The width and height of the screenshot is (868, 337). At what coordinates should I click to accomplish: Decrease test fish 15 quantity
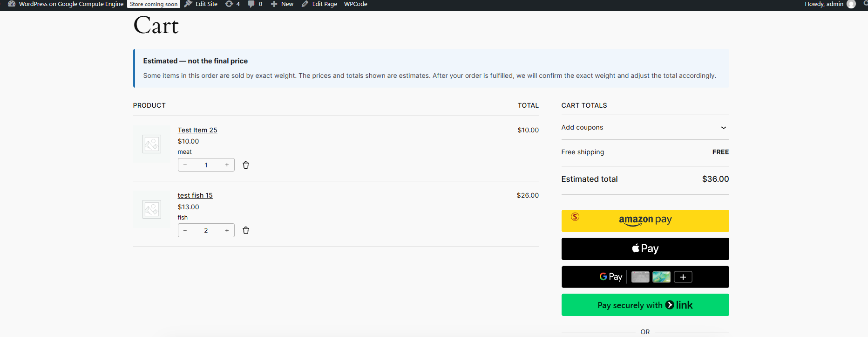click(185, 230)
